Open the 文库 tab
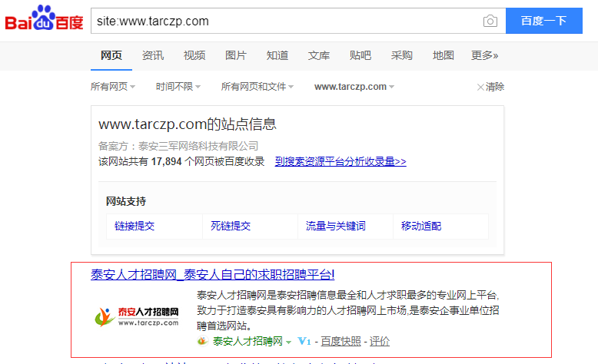 tap(319, 55)
